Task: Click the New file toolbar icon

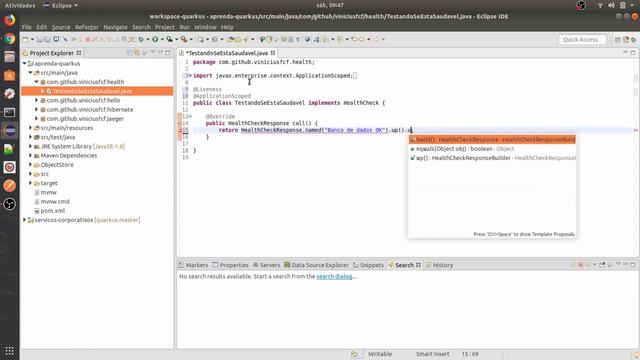Action: tap(25, 39)
